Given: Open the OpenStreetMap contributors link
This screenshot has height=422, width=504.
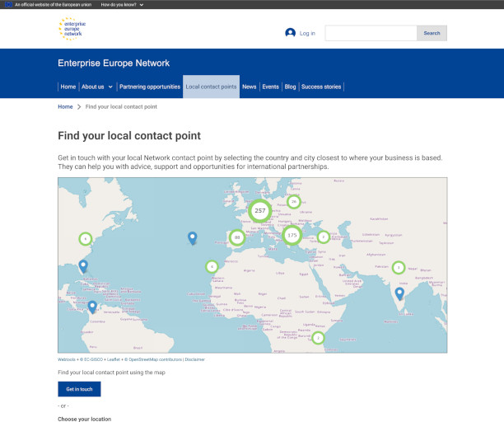Looking at the screenshot, I should [x=155, y=359].
